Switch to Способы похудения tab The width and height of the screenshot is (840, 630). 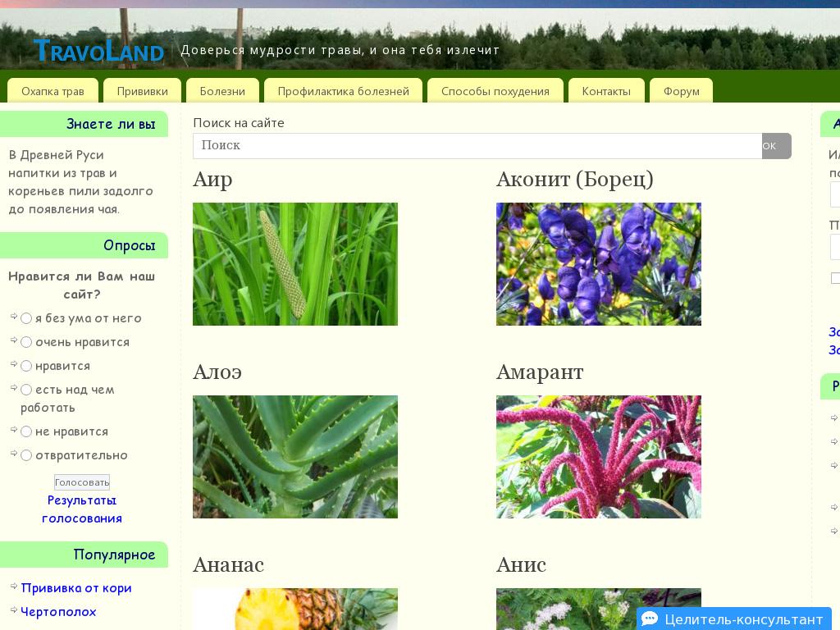tap(495, 91)
